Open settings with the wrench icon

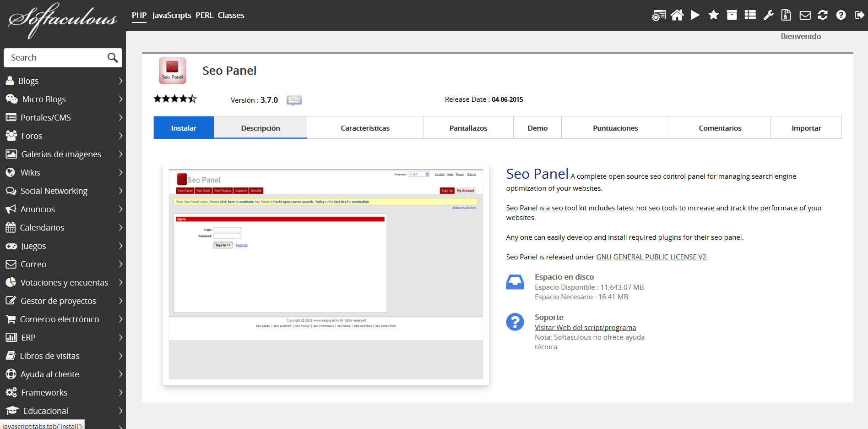[768, 15]
